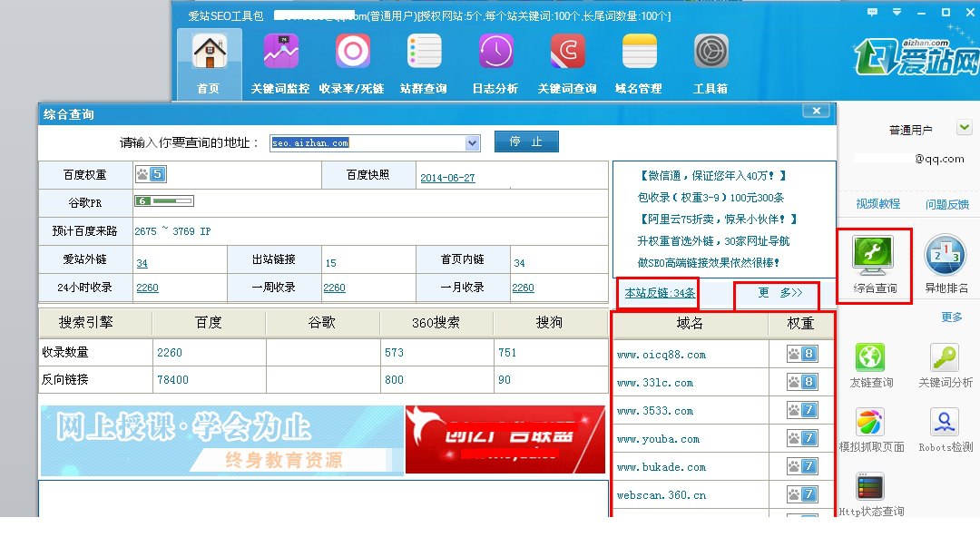Click the 网上授课·学会为止 banner
980x537 pixels.
pos(222,440)
